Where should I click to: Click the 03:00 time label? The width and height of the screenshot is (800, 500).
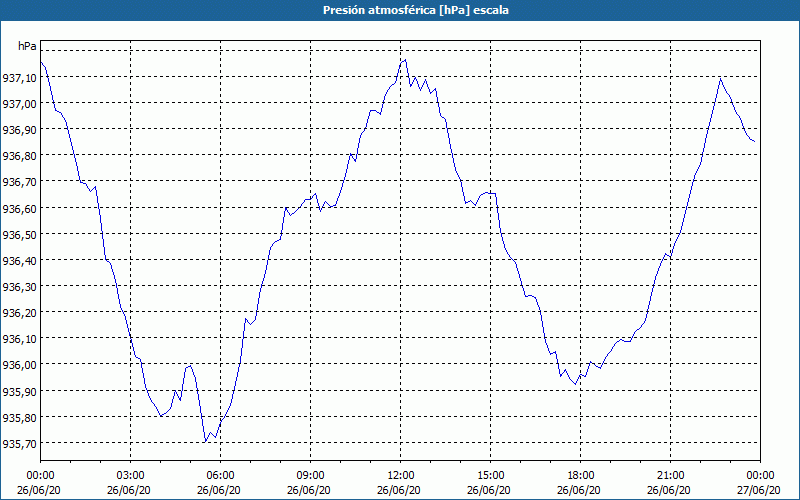(130, 476)
